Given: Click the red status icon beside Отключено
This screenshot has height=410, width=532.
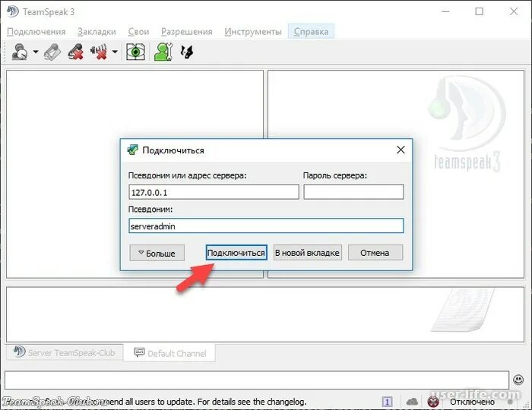Looking at the screenshot, I should [x=433, y=402].
